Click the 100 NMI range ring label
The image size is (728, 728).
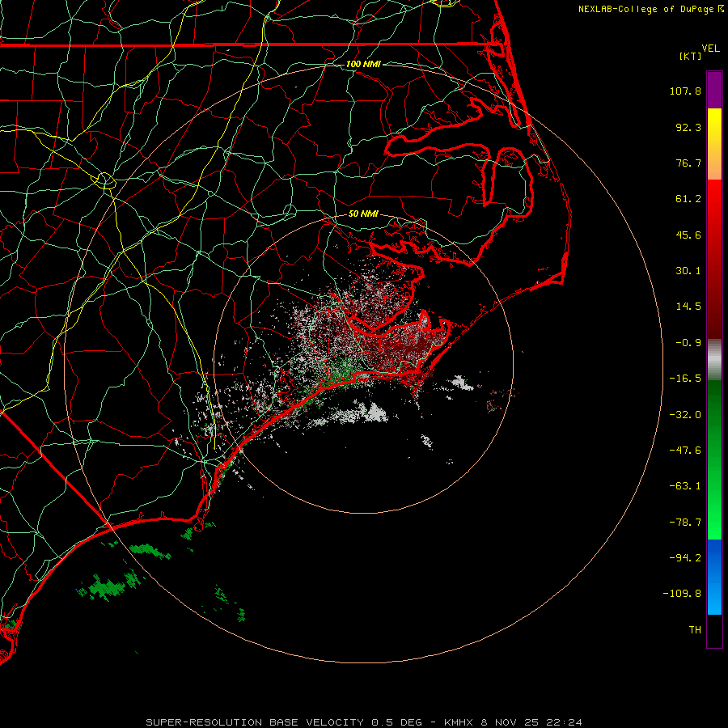point(363,64)
